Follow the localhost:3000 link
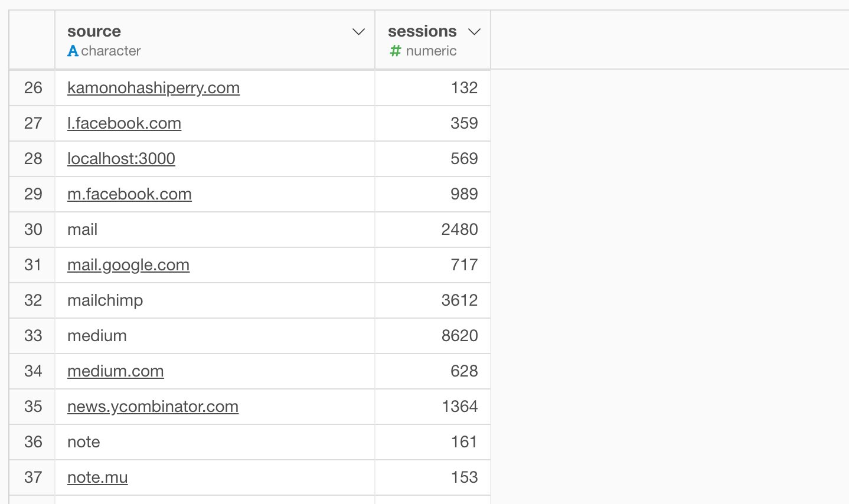849x504 pixels. click(x=121, y=159)
